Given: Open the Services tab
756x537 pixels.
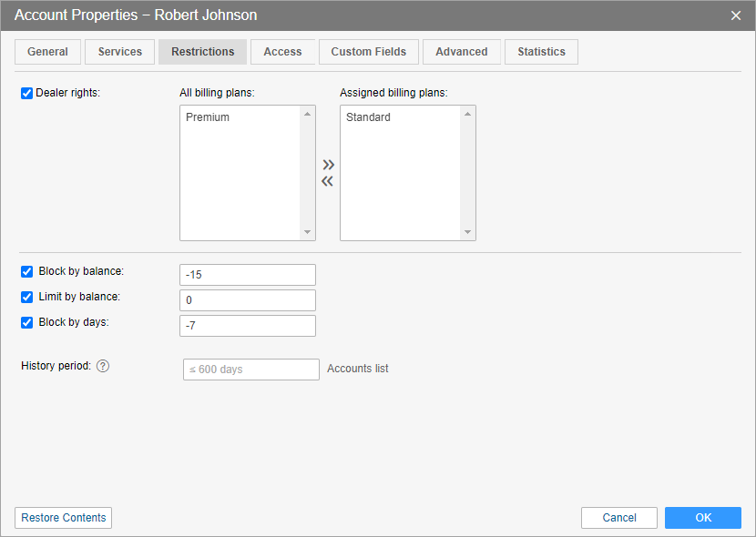Looking at the screenshot, I should point(120,52).
